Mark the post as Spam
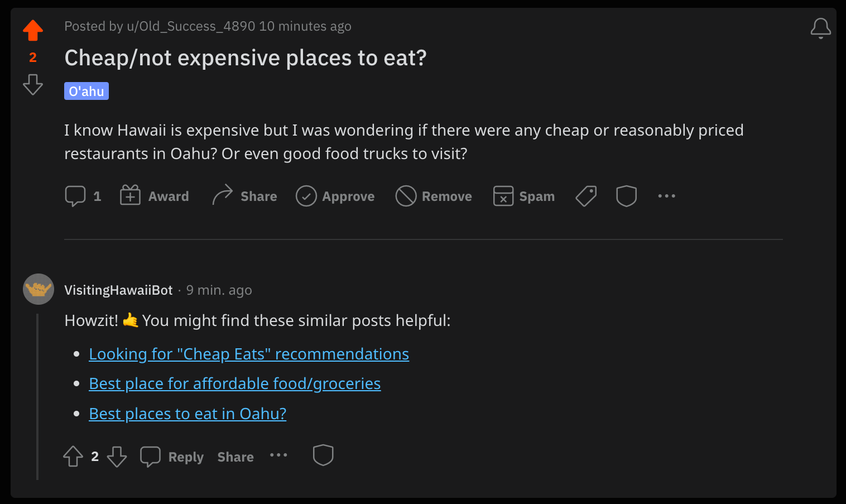The image size is (846, 504). 524,196
